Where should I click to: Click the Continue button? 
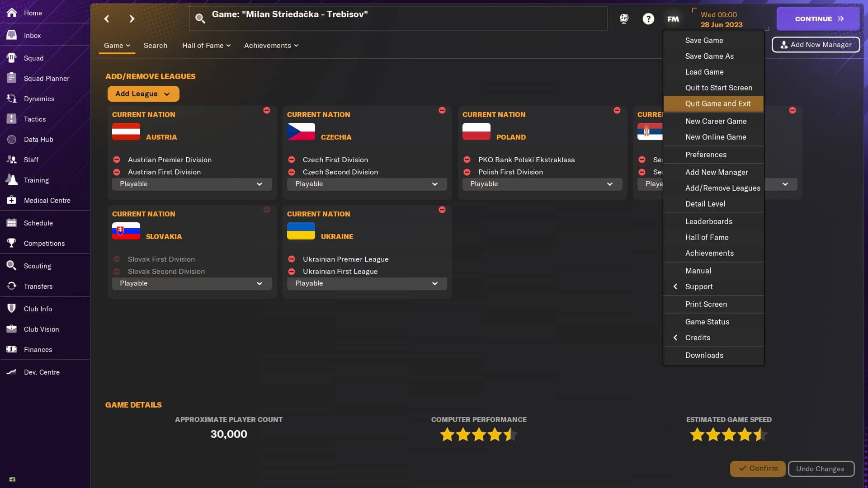[818, 19]
